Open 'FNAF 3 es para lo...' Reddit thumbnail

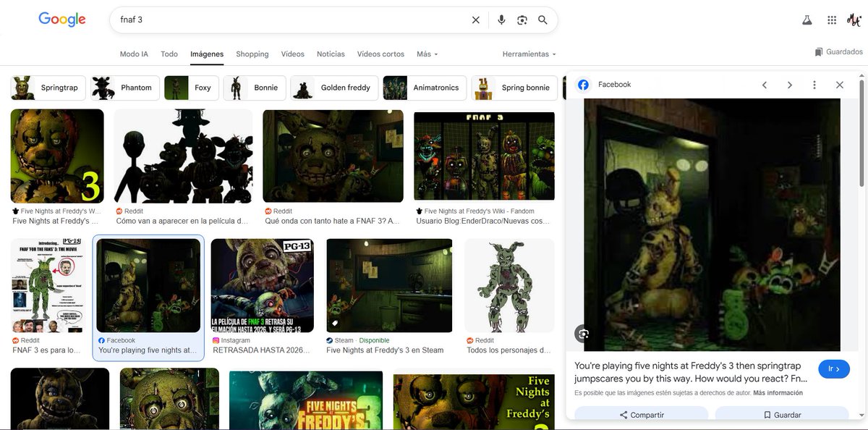(x=48, y=285)
